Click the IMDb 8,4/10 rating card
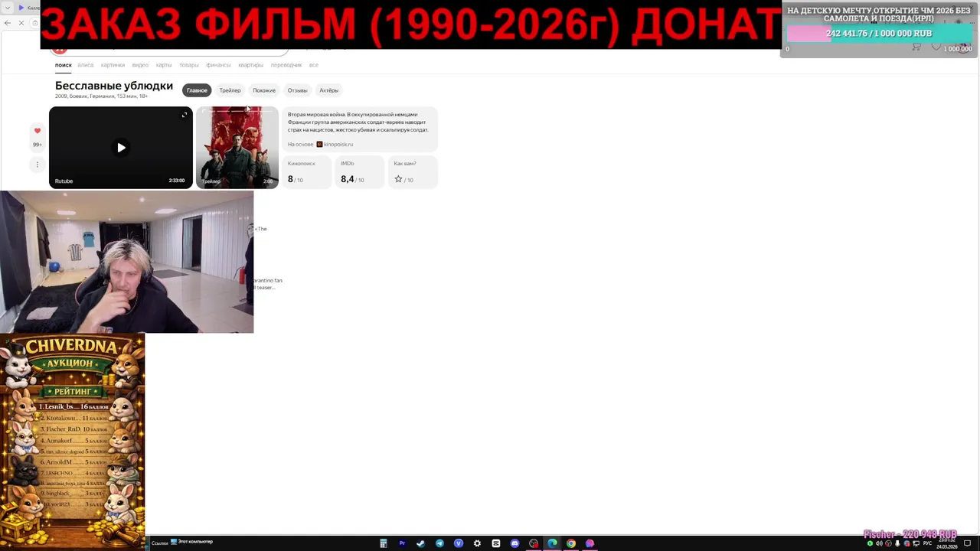 point(360,172)
